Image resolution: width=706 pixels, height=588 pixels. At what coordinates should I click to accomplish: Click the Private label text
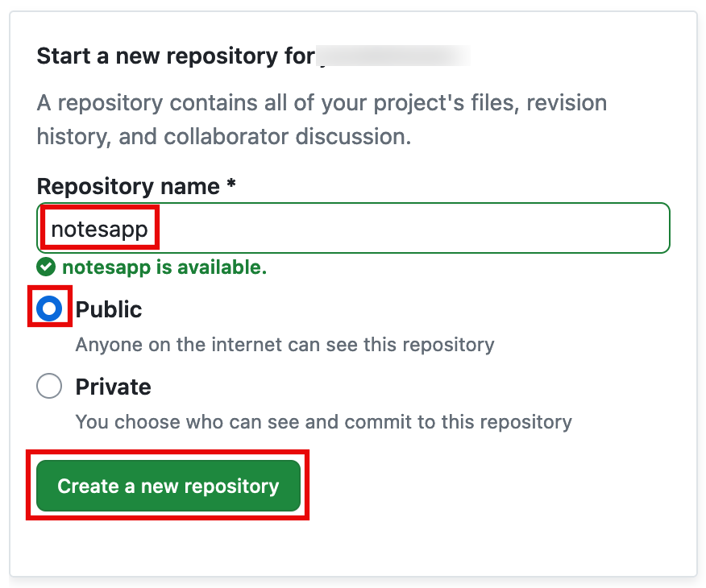click(112, 386)
